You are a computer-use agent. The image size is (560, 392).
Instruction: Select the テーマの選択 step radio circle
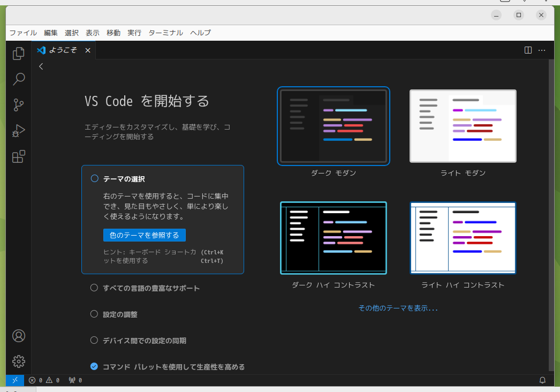[94, 178]
